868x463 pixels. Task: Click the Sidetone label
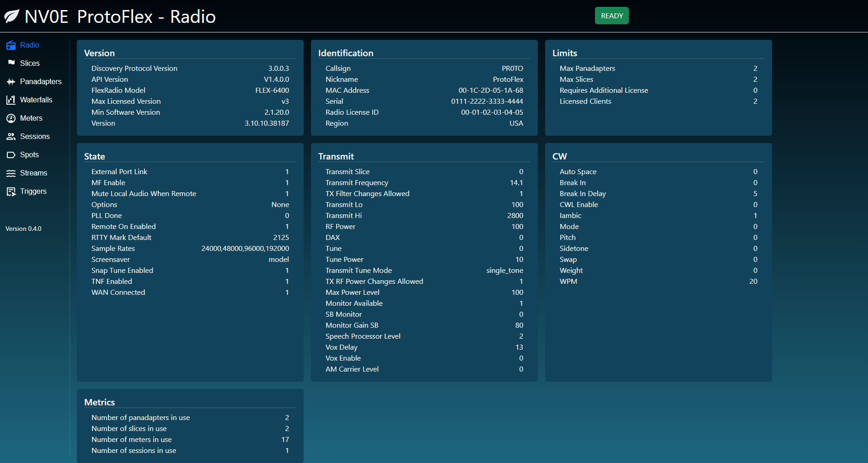[573, 249]
